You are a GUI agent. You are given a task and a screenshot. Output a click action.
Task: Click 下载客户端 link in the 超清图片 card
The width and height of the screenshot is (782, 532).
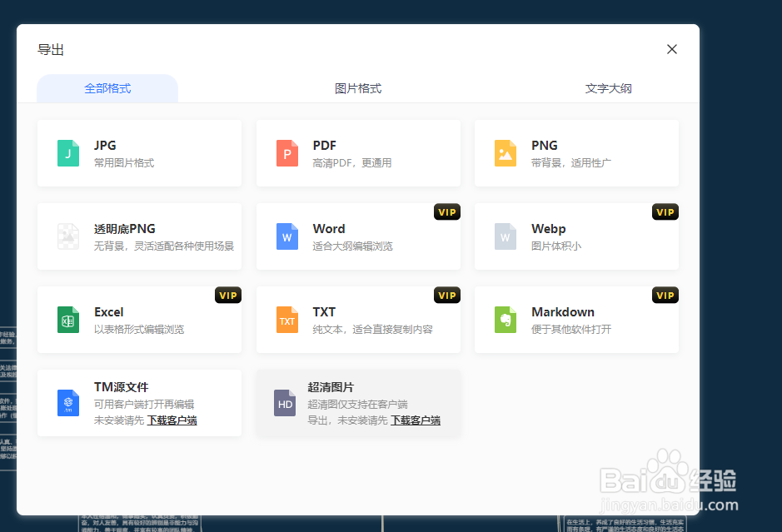tap(416, 420)
